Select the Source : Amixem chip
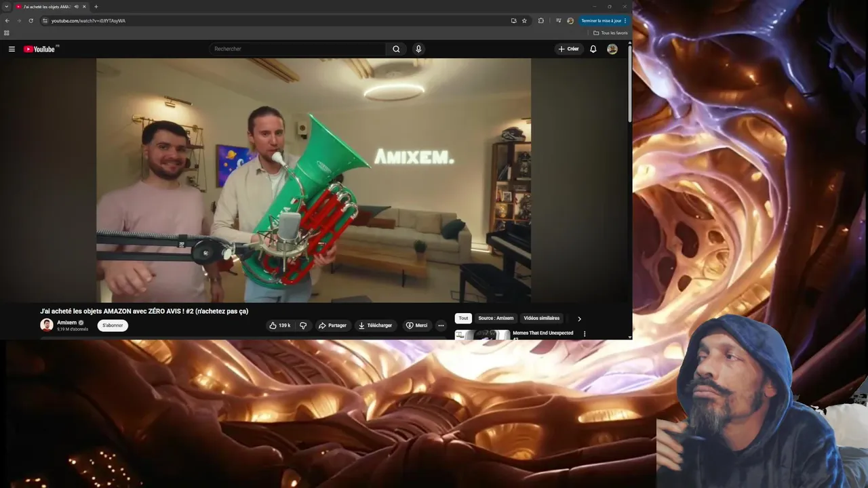The height and width of the screenshot is (488, 868). tap(496, 318)
